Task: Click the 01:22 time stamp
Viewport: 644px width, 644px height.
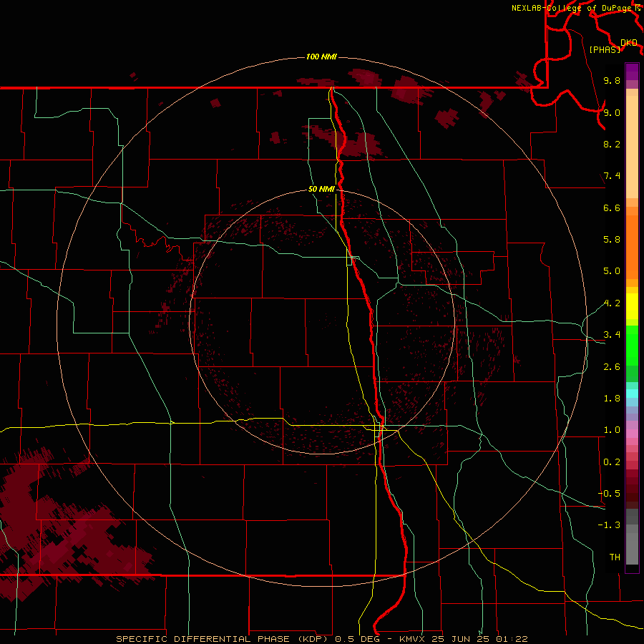Action: tap(512, 639)
